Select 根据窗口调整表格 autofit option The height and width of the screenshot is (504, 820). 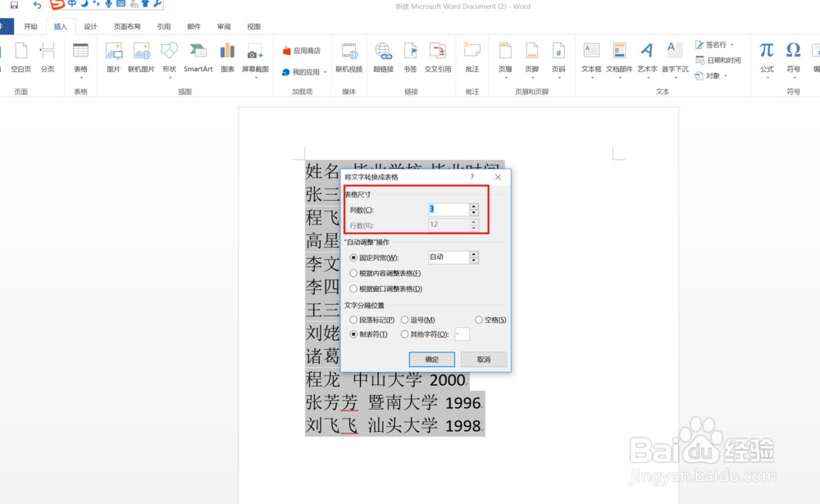(x=386, y=288)
